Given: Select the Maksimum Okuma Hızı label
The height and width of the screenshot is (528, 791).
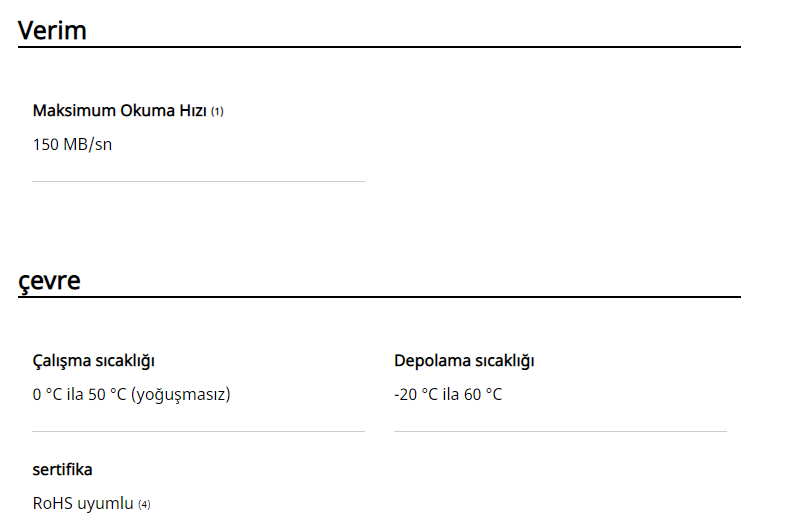Looking at the screenshot, I should [120, 110].
